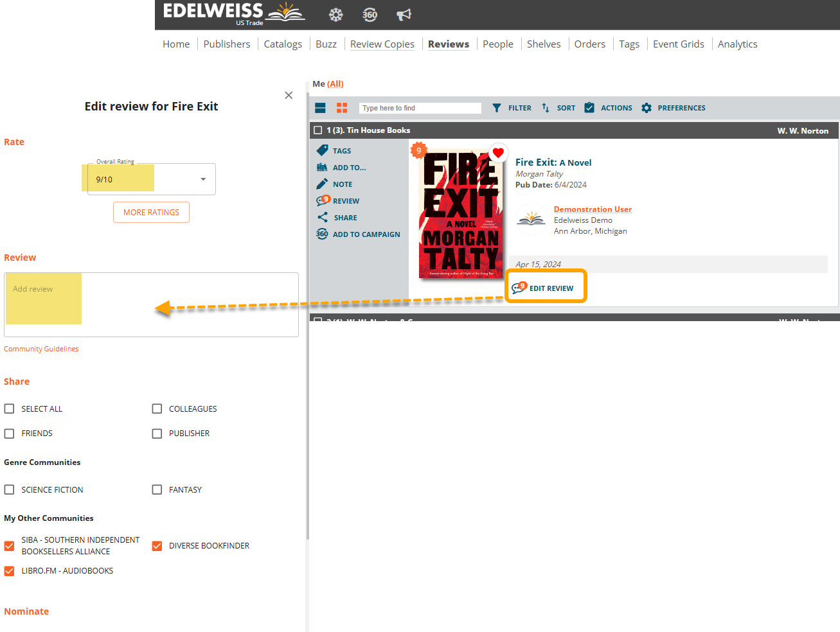Check the Friends checkbox

[10, 434]
